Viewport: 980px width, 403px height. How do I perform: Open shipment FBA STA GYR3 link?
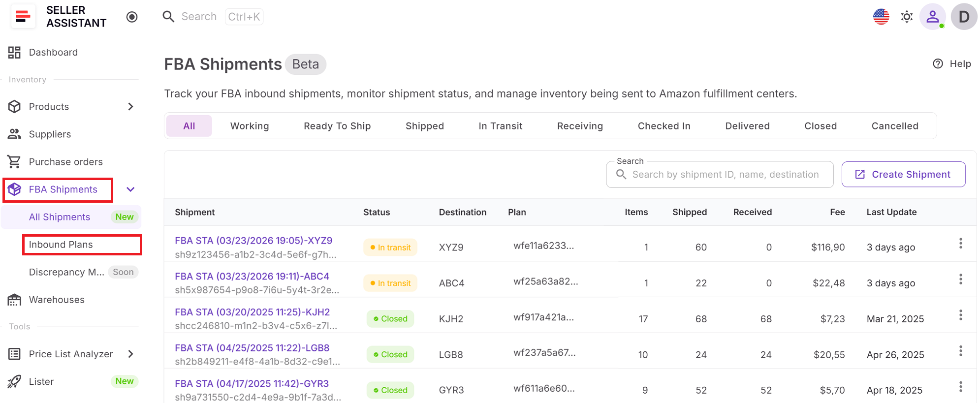click(252, 384)
